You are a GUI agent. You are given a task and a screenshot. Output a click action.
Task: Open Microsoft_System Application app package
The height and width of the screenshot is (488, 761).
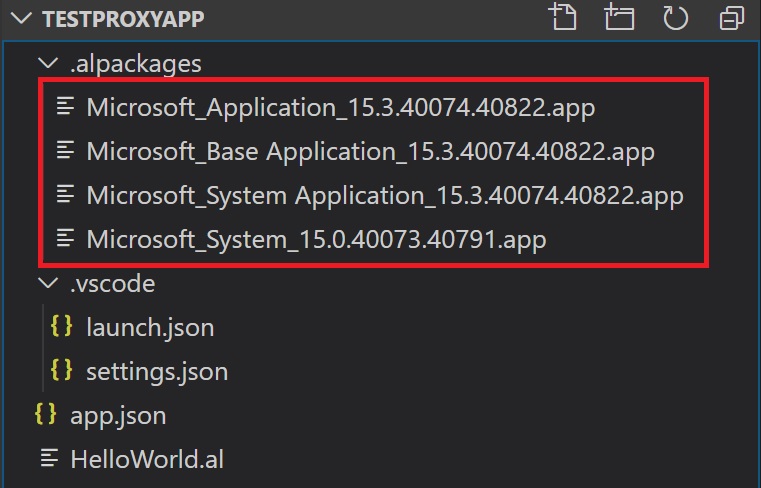[384, 195]
